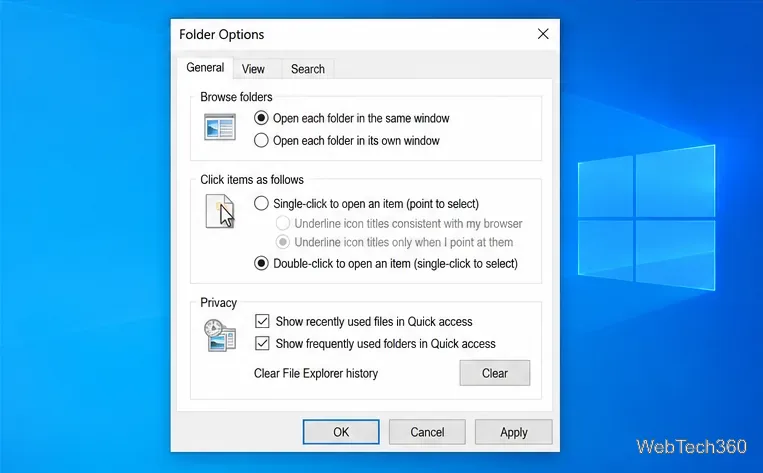Click the document-with-cursor icon

(x=220, y=211)
